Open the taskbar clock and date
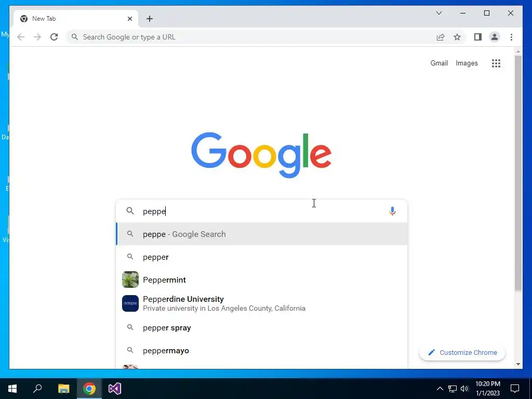 tap(487, 389)
